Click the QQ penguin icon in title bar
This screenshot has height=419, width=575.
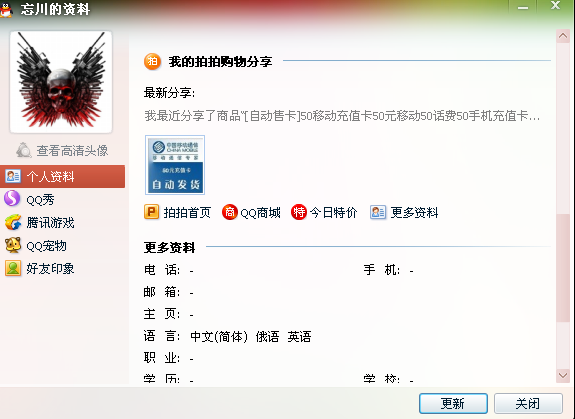pyautogui.click(x=6, y=10)
